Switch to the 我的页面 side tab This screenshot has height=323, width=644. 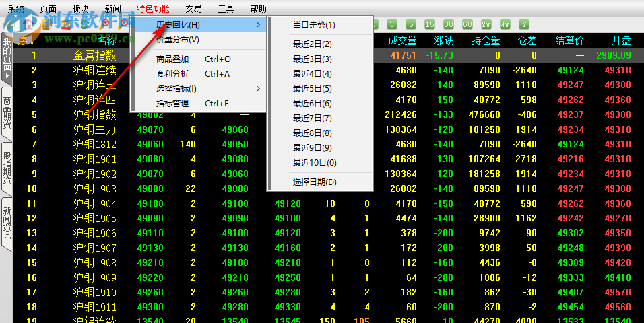pyautogui.click(x=7, y=59)
